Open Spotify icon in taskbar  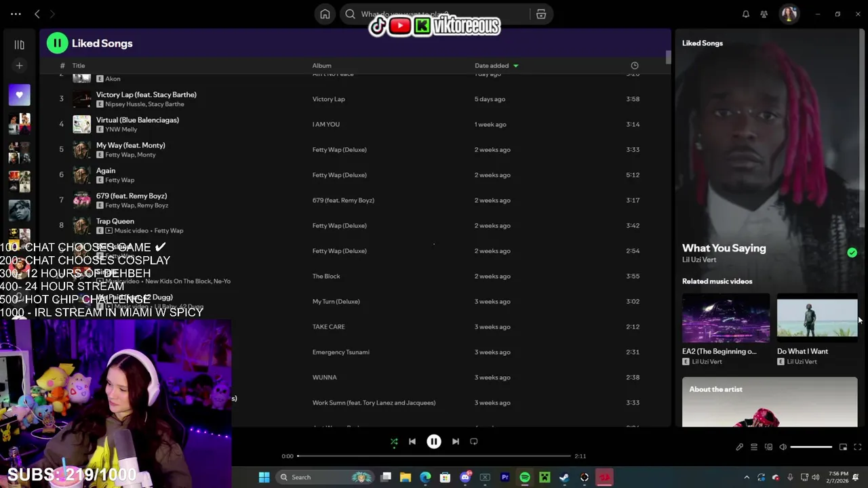pos(525,477)
